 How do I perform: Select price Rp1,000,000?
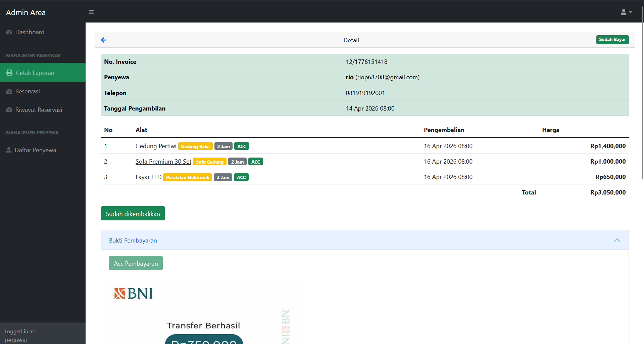click(x=608, y=162)
